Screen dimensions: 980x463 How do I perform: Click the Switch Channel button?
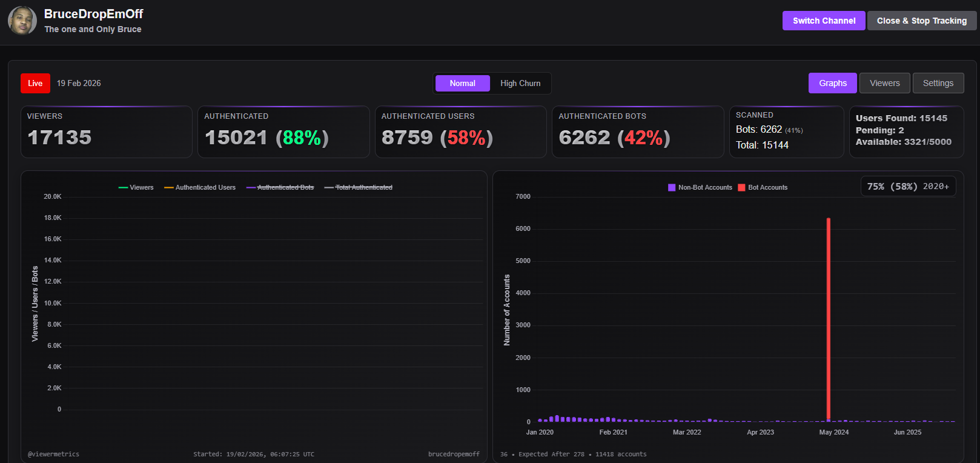tap(824, 21)
